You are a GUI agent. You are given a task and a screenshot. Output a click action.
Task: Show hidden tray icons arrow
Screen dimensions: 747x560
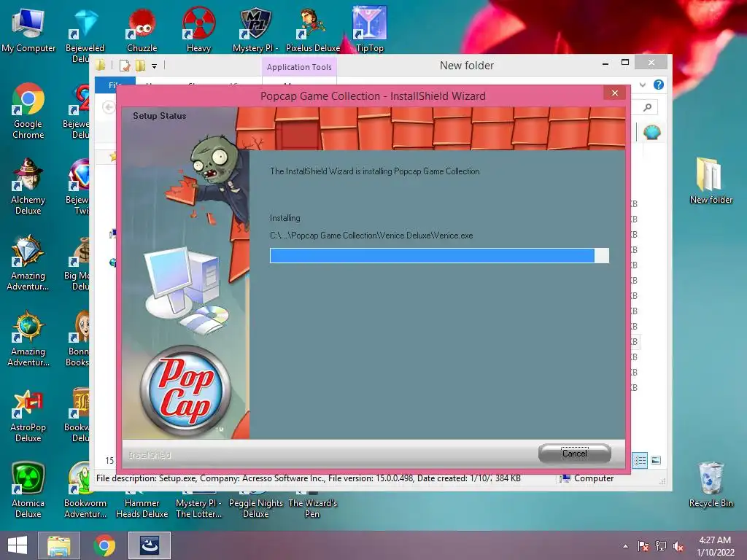point(625,546)
